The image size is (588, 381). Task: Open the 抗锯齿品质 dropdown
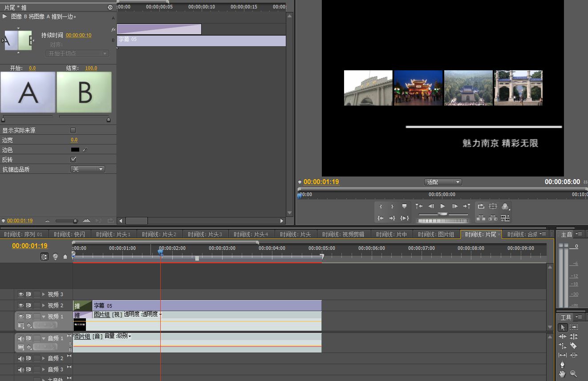[88, 169]
